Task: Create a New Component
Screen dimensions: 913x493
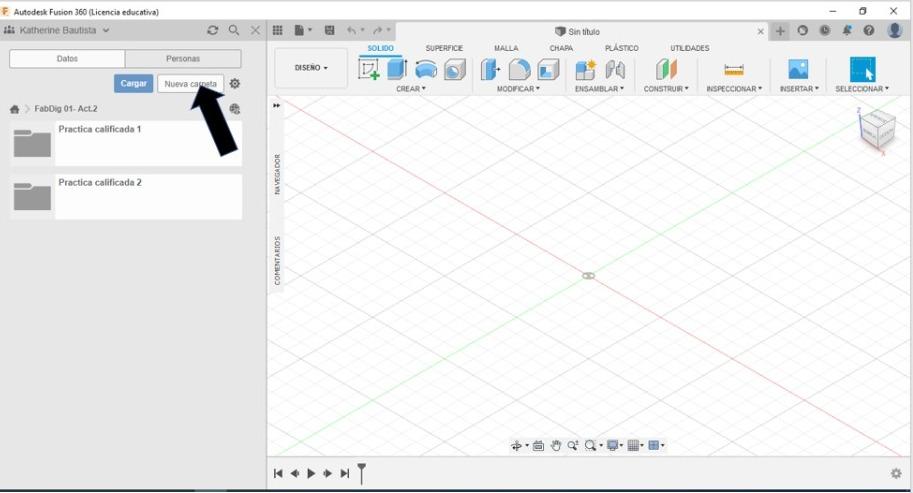Action: tap(585, 70)
